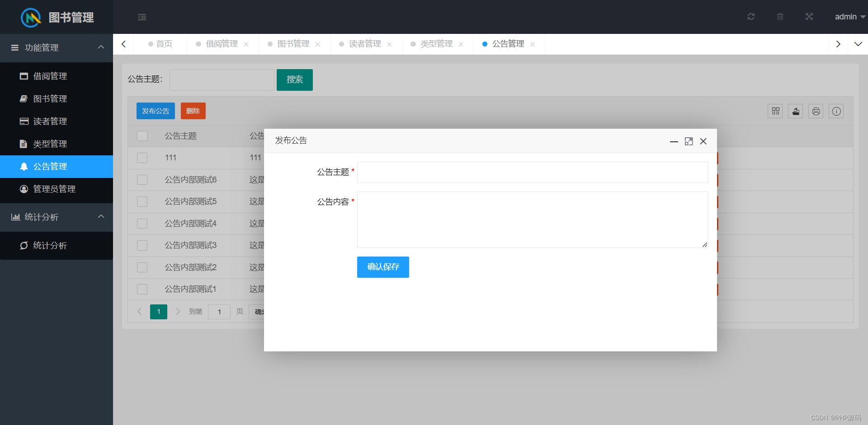
Task: Click the trash icon in the top bar
Action: pos(780,17)
